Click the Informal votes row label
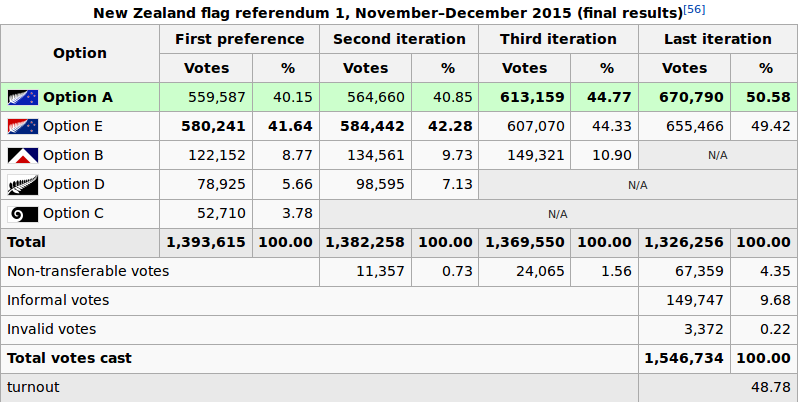Viewport: 798px width, 402px height. point(58,300)
